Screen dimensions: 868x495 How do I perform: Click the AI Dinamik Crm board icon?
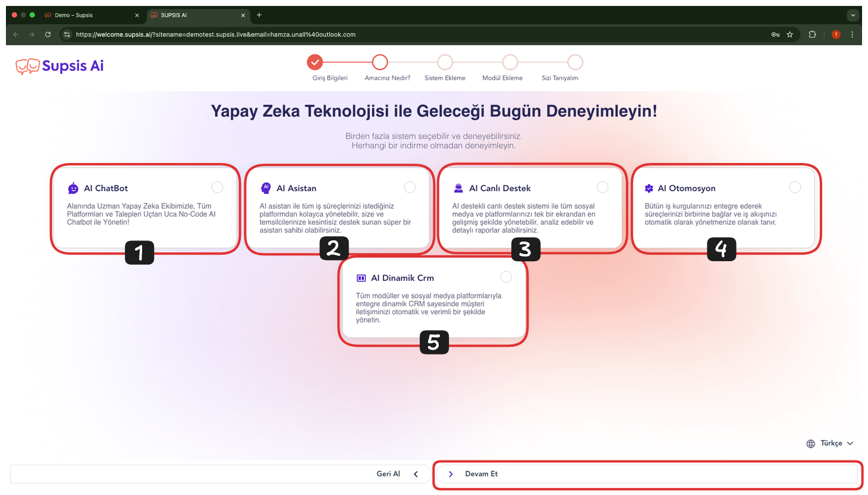click(361, 278)
